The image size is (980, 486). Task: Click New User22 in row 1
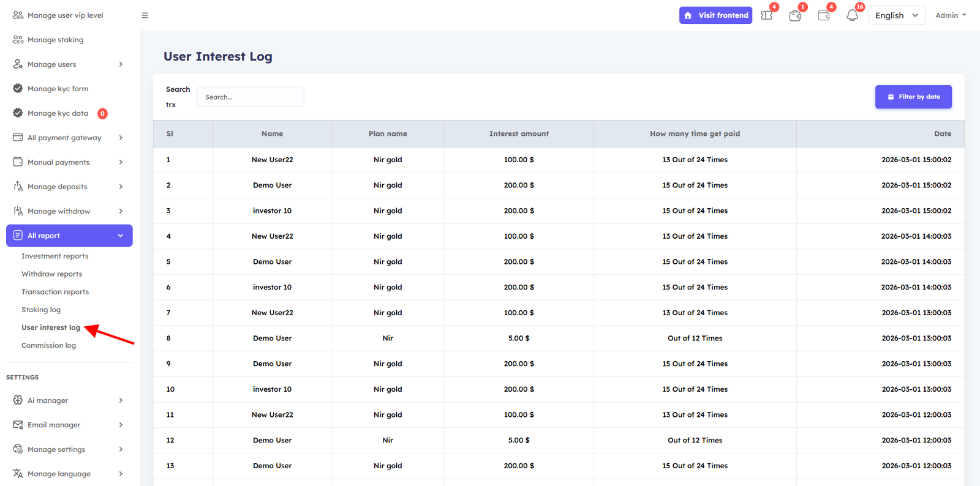[x=272, y=160]
